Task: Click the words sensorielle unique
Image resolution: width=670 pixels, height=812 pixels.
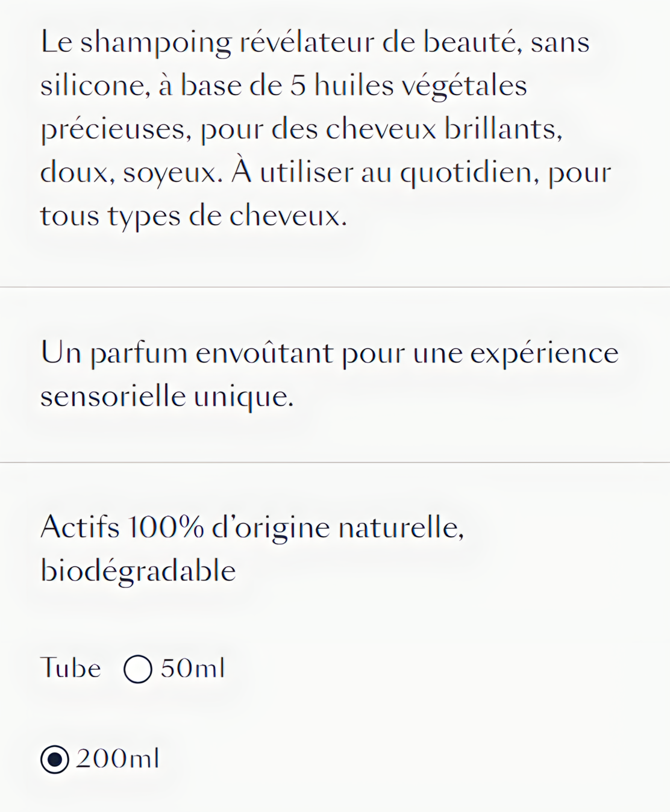Action: (167, 396)
